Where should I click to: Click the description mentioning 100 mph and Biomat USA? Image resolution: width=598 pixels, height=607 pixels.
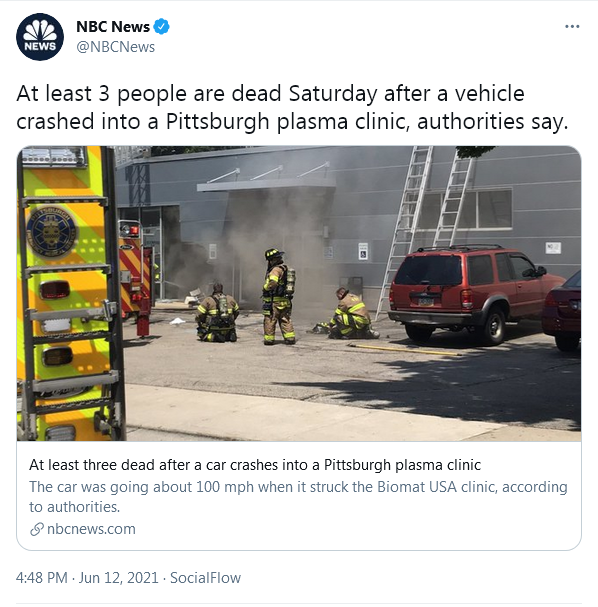click(x=298, y=497)
